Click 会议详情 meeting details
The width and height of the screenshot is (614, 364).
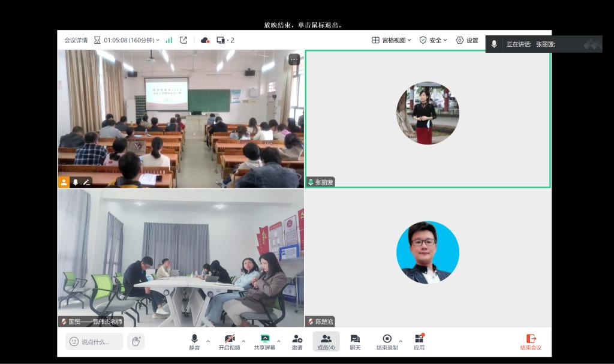pyautogui.click(x=76, y=40)
